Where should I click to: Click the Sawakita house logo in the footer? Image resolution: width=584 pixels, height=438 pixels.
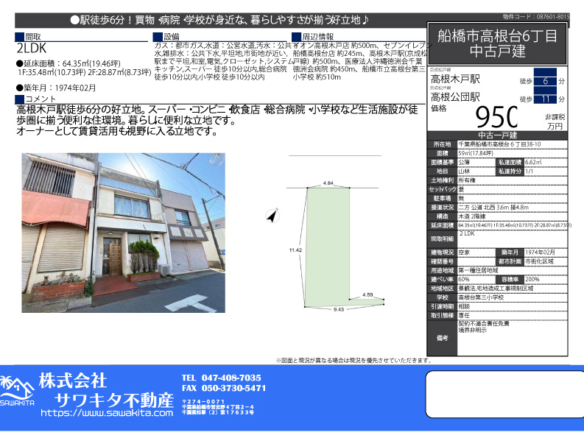(x=17, y=391)
